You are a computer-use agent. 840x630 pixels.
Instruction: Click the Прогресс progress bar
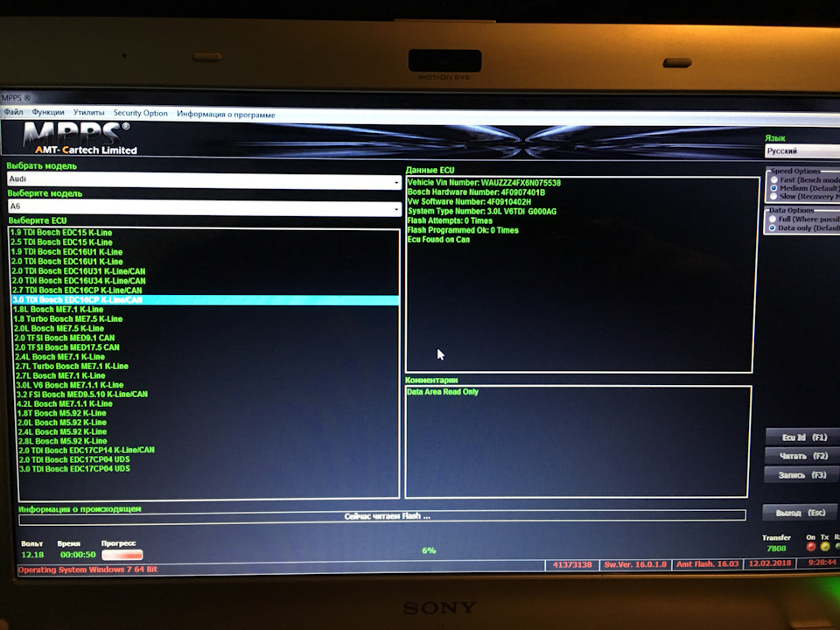pyautogui.click(x=122, y=555)
